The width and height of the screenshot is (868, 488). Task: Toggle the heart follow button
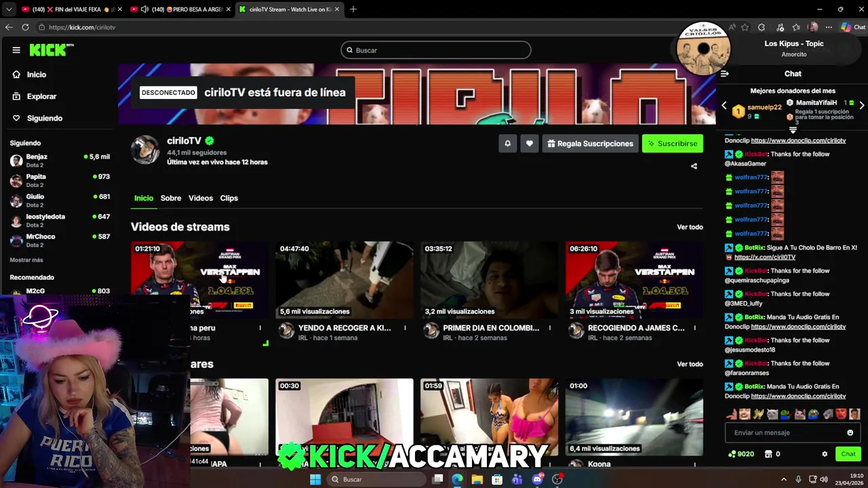(x=530, y=144)
